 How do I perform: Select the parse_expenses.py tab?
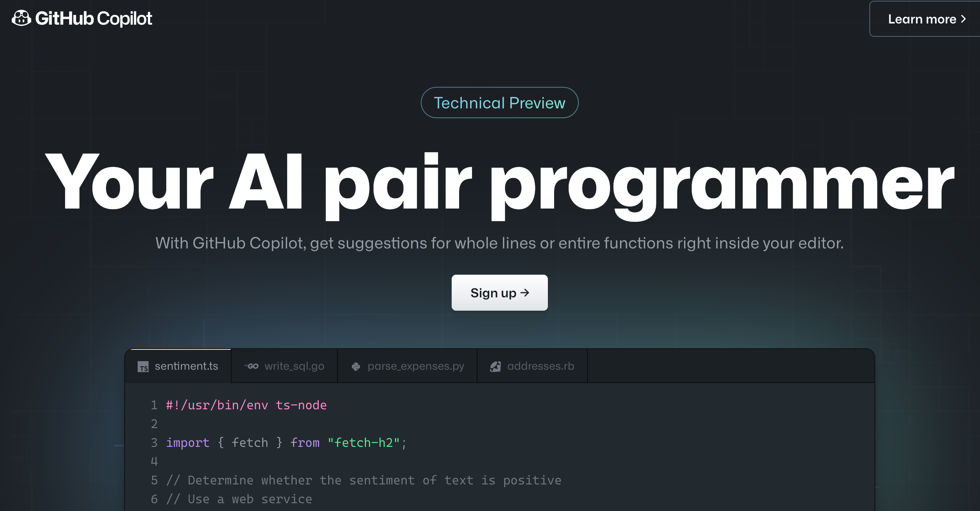pyautogui.click(x=407, y=366)
